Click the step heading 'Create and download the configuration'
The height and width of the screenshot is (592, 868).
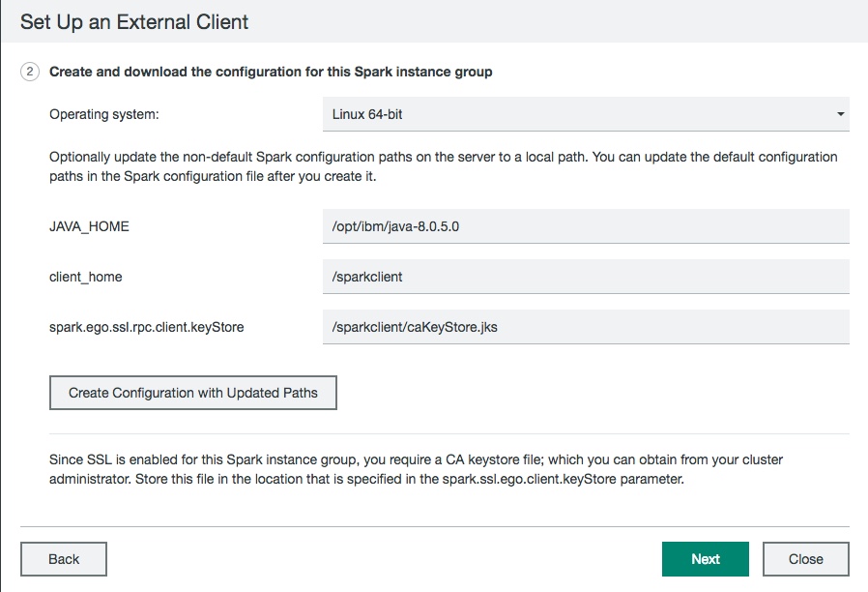[x=271, y=72]
